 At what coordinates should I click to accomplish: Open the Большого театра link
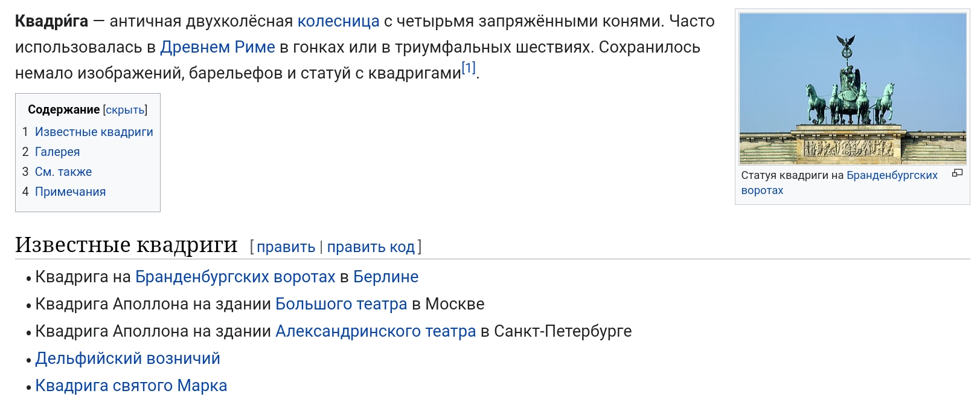coord(341,304)
